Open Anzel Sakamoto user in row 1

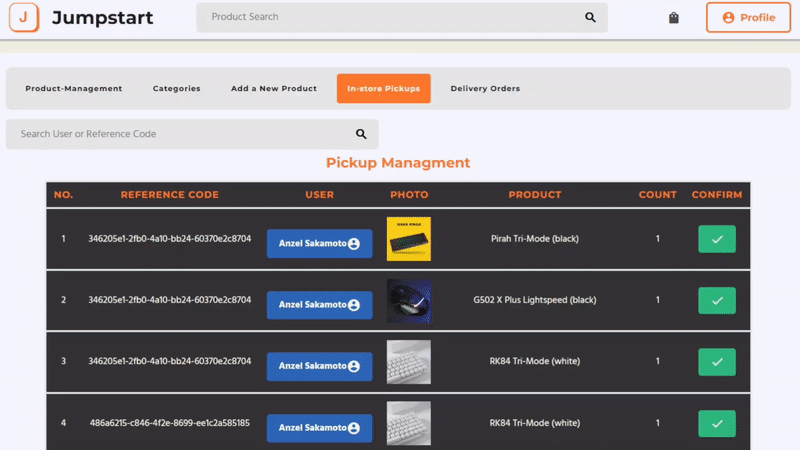319,243
